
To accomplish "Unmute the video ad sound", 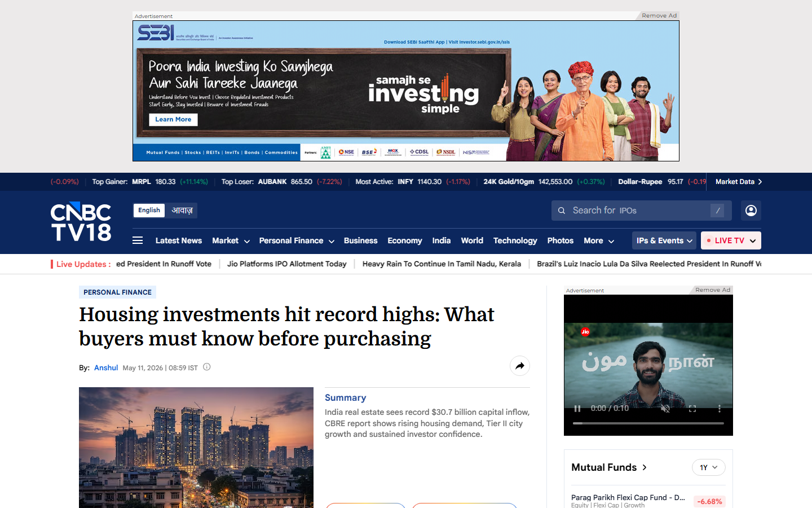I will coord(665,408).
